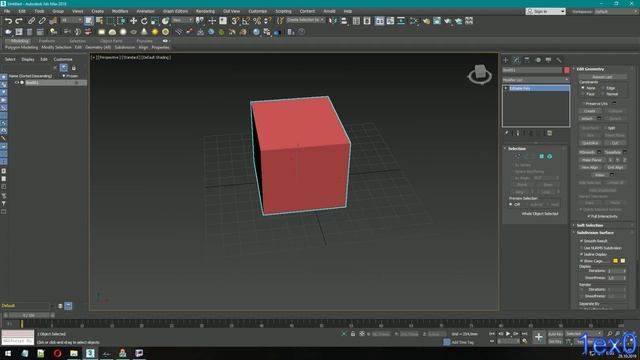The image size is (640, 360).
Task: Open the File menu
Action: coord(7,11)
